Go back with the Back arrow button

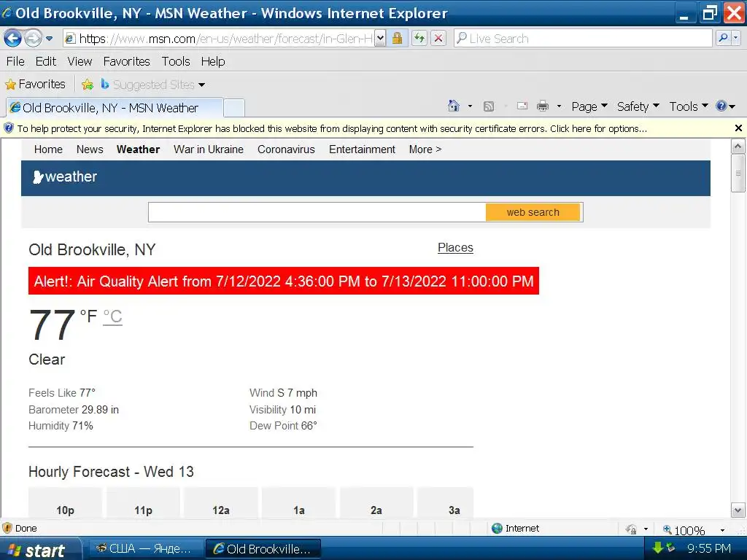13,38
